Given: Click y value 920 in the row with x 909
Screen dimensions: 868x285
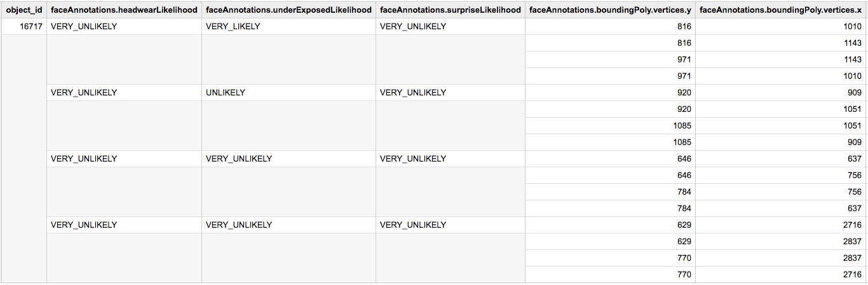Looking at the screenshot, I should click(x=682, y=93).
